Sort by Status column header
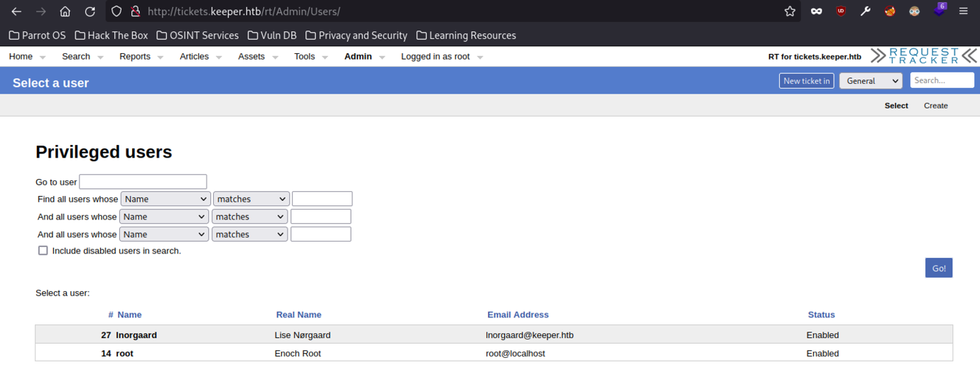 tap(821, 315)
